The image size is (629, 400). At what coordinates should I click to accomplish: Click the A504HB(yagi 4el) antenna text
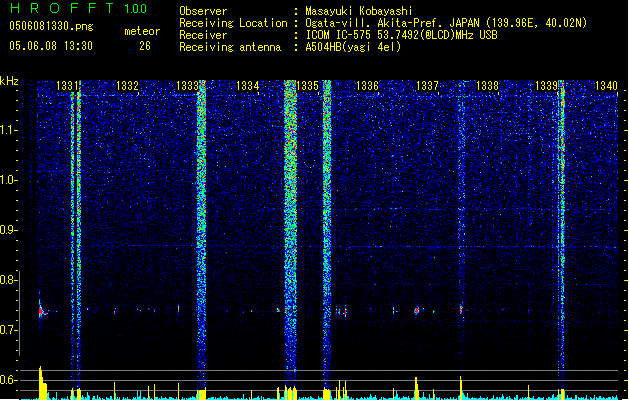[353, 47]
